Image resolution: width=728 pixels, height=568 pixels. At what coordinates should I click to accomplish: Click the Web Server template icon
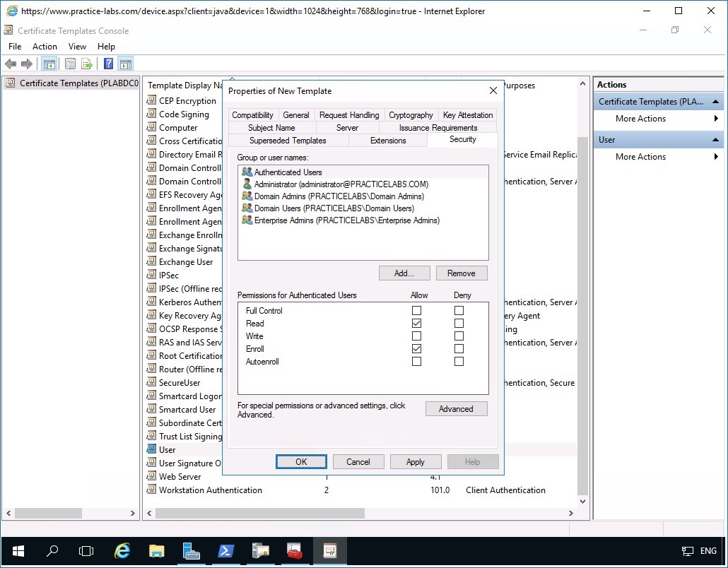click(x=151, y=476)
